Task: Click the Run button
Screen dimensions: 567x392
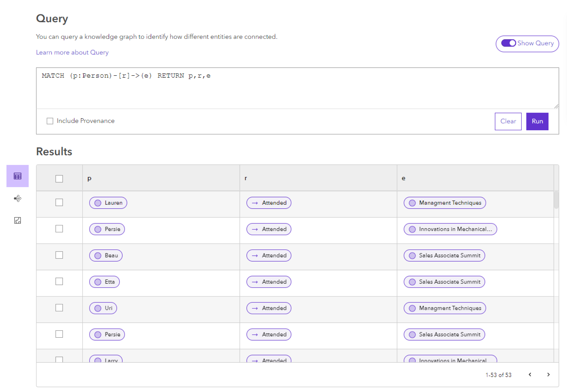Action: [x=539, y=121]
